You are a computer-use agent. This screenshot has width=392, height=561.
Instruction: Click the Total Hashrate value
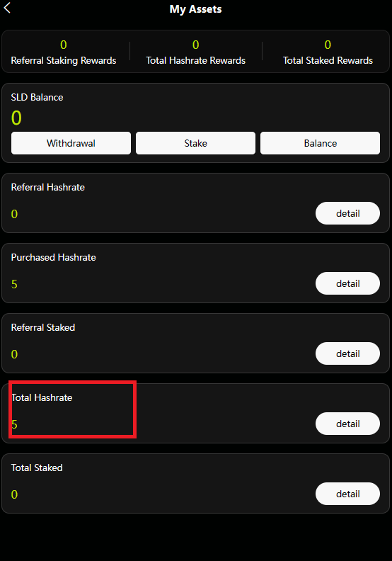[x=14, y=424]
